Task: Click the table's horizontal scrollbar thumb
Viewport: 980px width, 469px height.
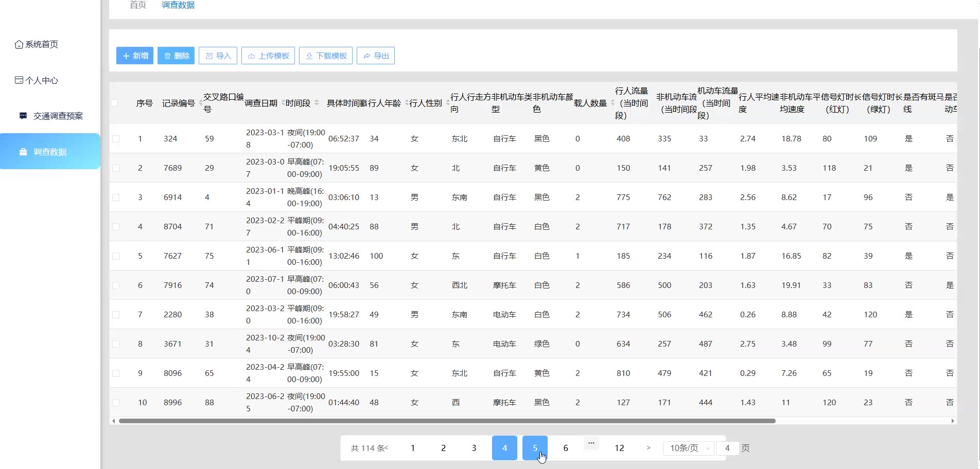Action: click(447, 421)
